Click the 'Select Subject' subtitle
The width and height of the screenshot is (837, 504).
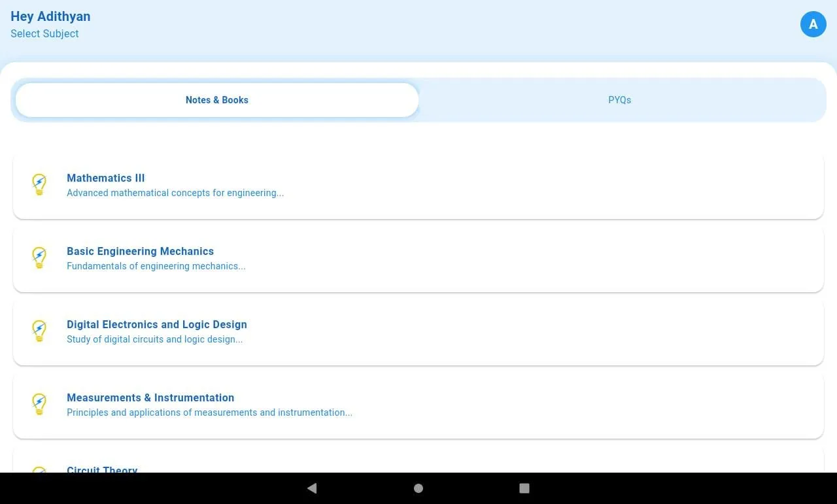(44, 33)
